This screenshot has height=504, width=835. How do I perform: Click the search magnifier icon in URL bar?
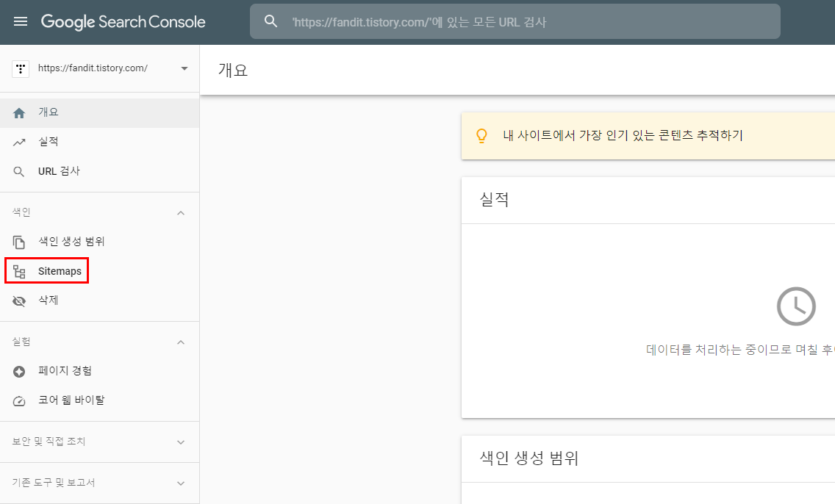(x=271, y=21)
